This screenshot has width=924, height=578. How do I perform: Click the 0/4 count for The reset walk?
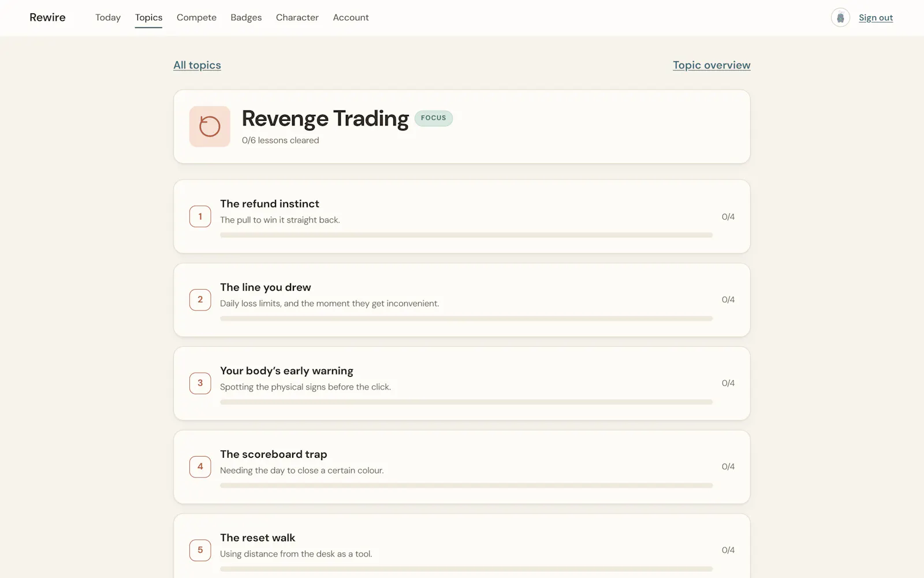click(728, 550)
